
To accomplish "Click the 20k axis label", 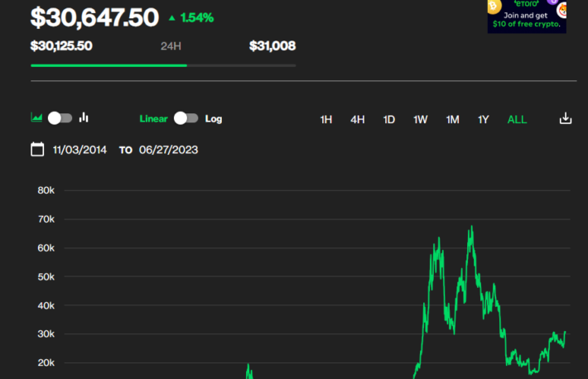I will (46, 363).
